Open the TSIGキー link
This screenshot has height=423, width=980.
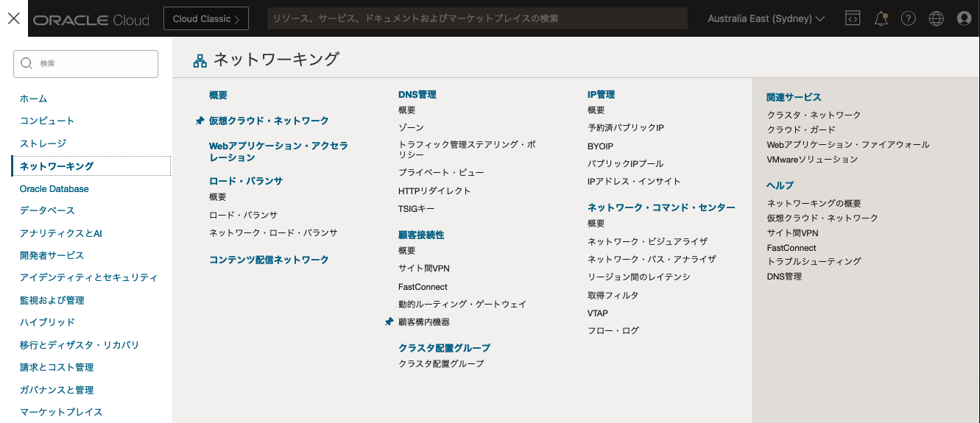[x=417, y=209]
